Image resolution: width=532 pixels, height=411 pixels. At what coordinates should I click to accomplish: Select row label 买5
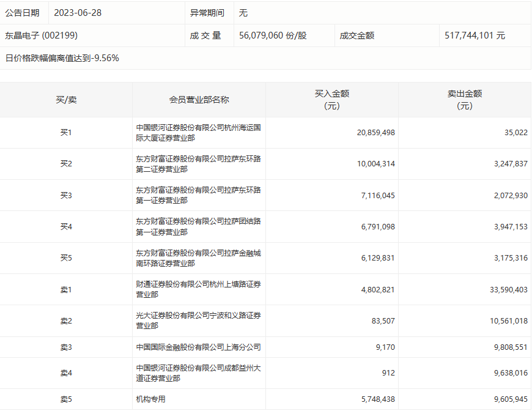tap(66, 258)
